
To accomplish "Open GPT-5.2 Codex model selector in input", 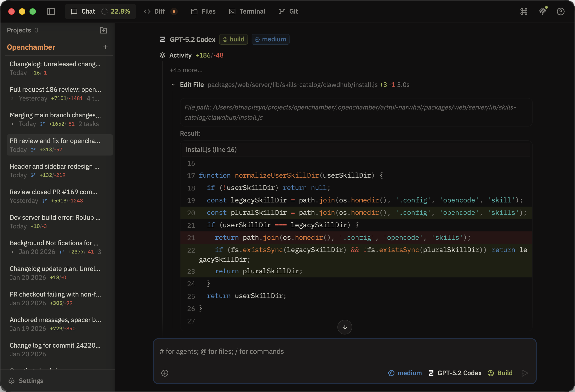I will point(455,373).
